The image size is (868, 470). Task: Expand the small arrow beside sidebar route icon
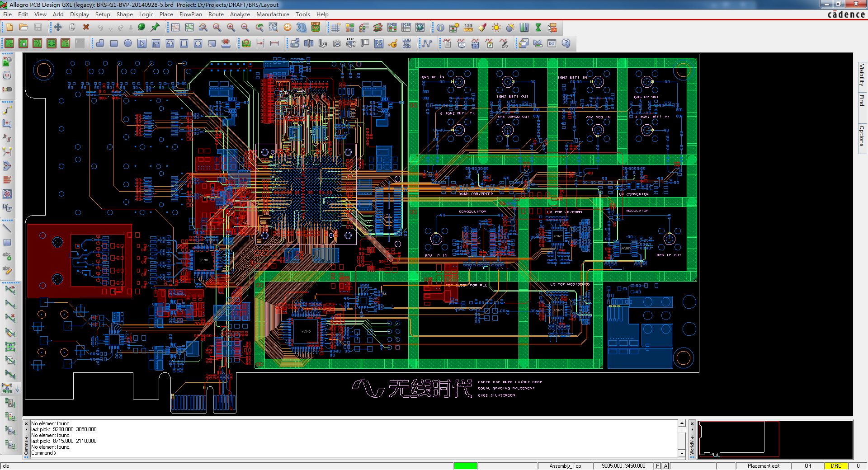pos(17,389)
